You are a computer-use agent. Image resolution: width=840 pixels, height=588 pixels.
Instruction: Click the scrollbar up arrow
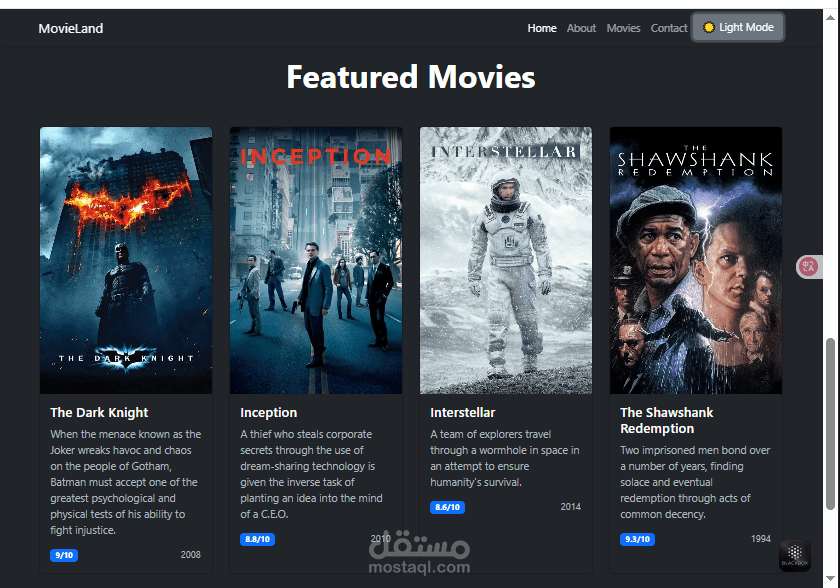coord(830,17)
